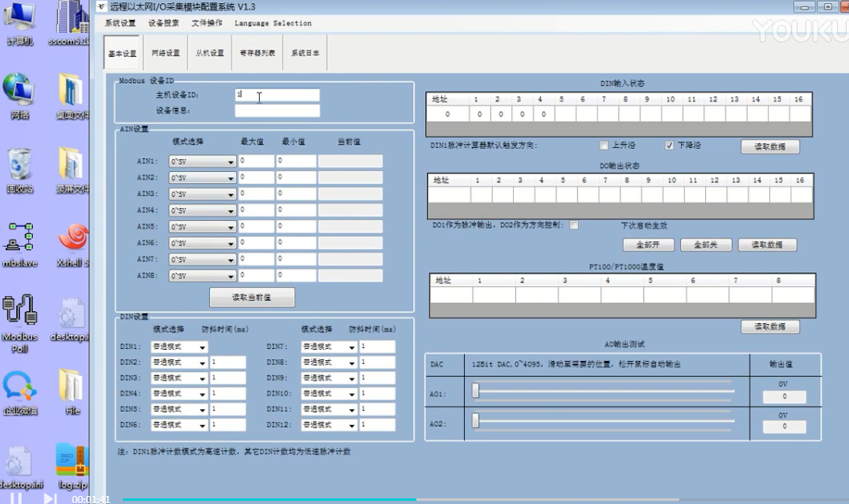
Task: Expand the AIN1 mode selection dropdown
Action: (231, 162)
